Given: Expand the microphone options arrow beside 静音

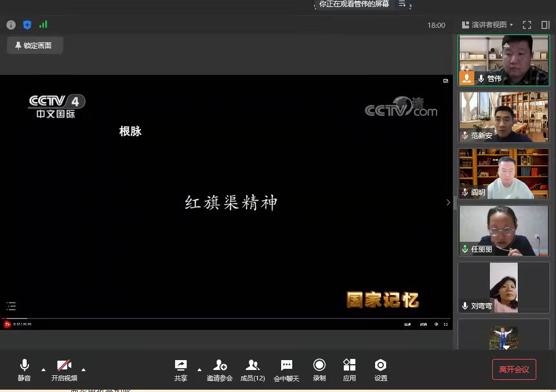Looking at the screenshot, I should click(x=43, y=369).
